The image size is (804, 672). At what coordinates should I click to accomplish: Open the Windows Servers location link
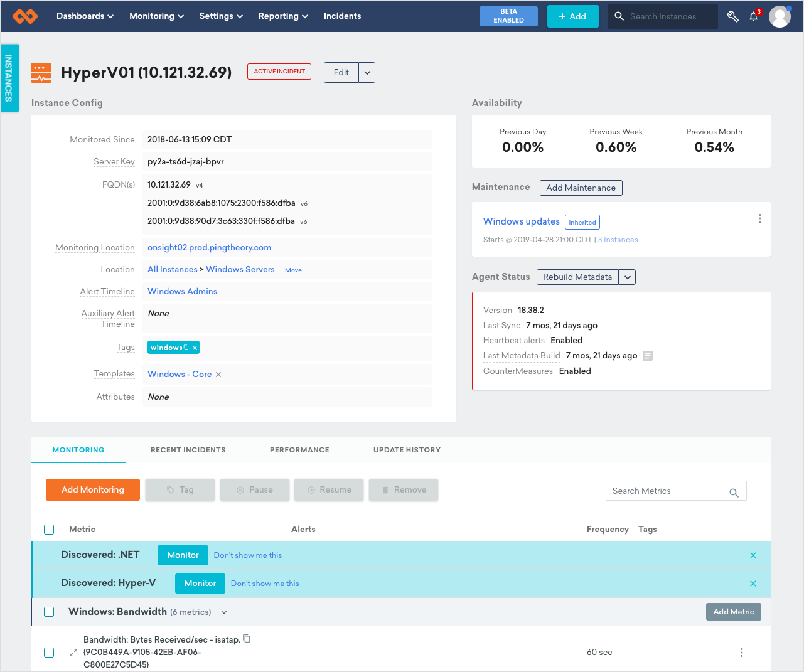click(240, 269)
